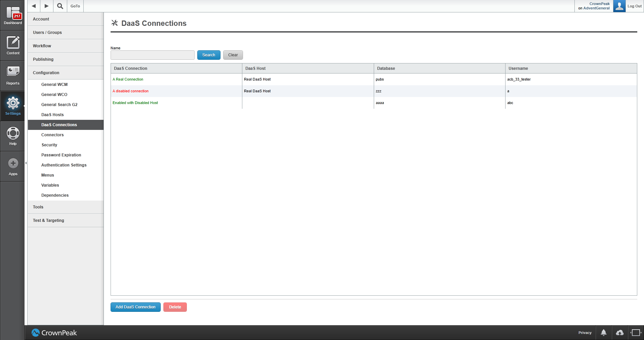The height and width of the screenshot is (340, 644).
Task: Expand the Publishing section
Action: point(66,59)
